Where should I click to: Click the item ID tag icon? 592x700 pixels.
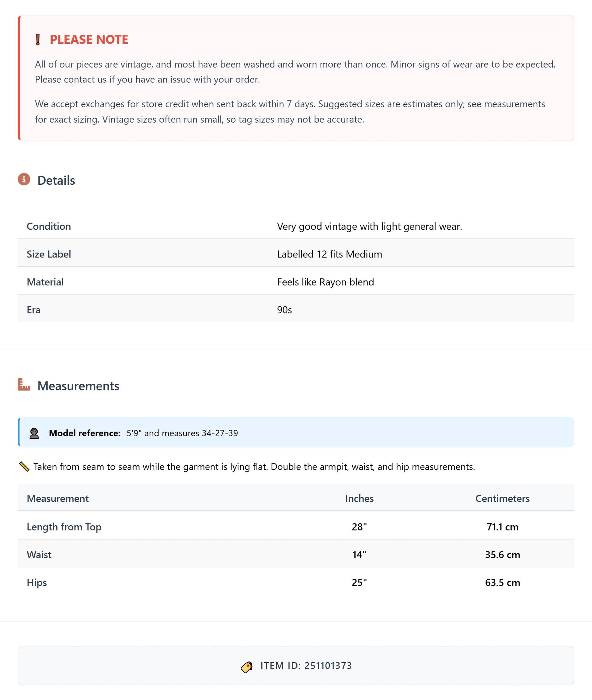247,667
